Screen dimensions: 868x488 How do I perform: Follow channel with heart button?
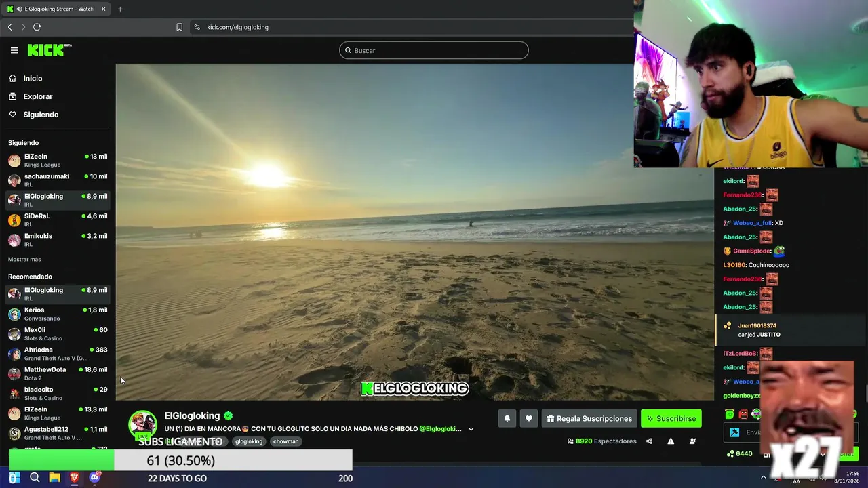(529, 419)
